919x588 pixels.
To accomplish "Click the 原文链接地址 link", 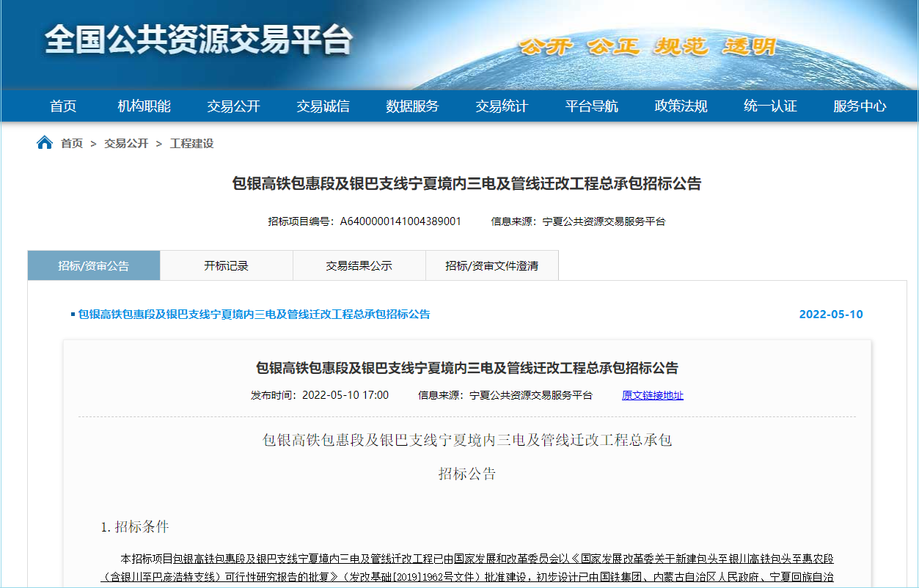I will click(652, 395).
